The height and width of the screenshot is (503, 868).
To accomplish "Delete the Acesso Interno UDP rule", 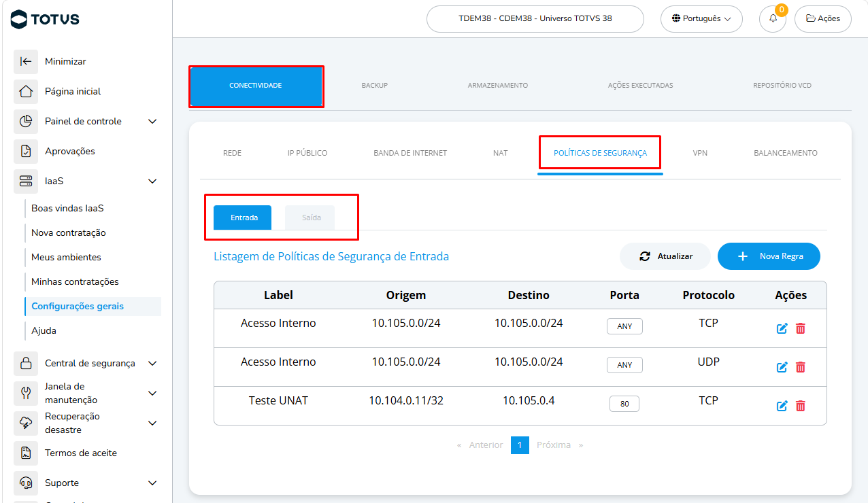I will coord(801,367).
